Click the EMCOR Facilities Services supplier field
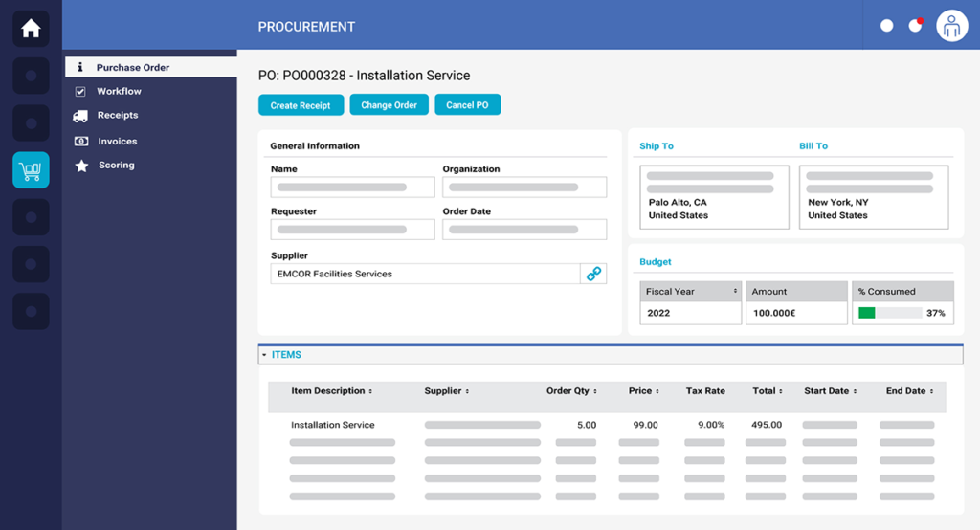 [425, 274]
